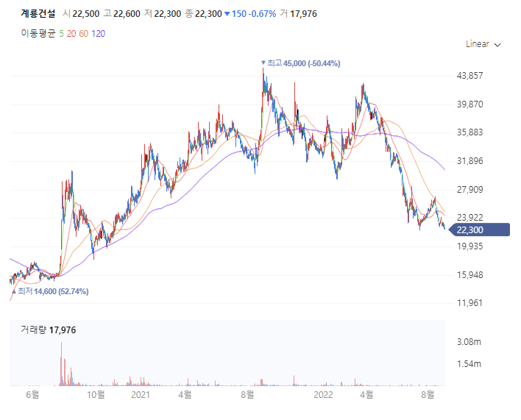
Task: Click the first 4월 label after 2021
Action: click(x=185, y=395)
